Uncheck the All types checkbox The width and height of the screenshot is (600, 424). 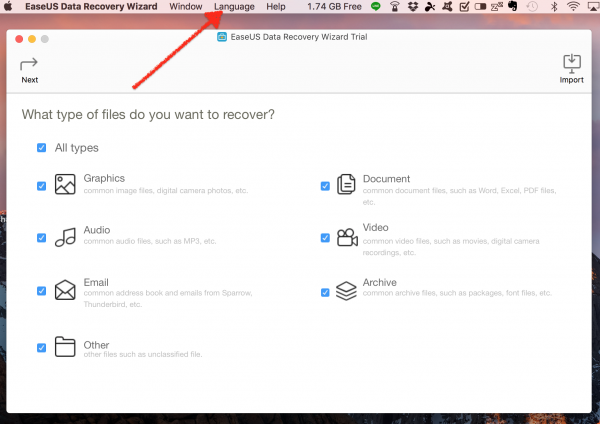coord(41,148)
